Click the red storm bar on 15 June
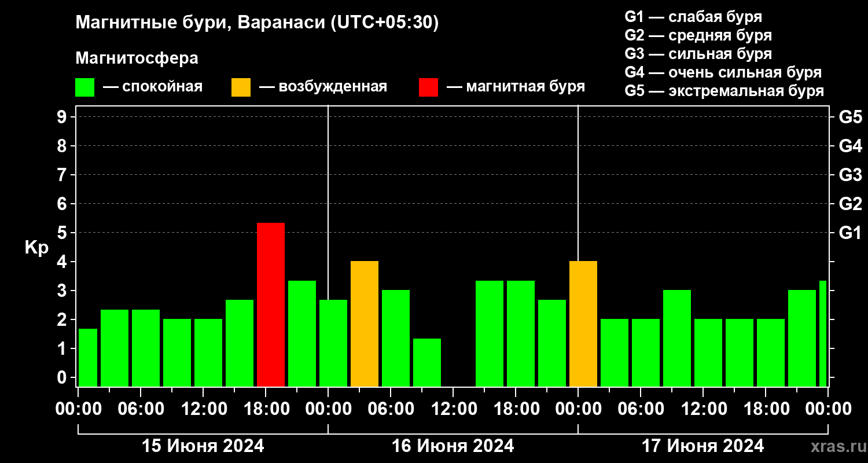 271,304
